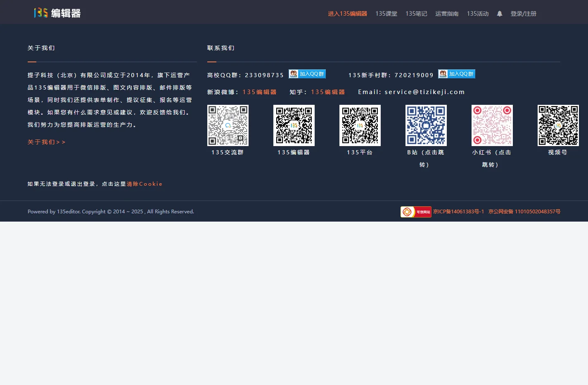Click the 135平台 caption text
The height and width of the screenshot is (385, 588).
[x=360, y=152]
